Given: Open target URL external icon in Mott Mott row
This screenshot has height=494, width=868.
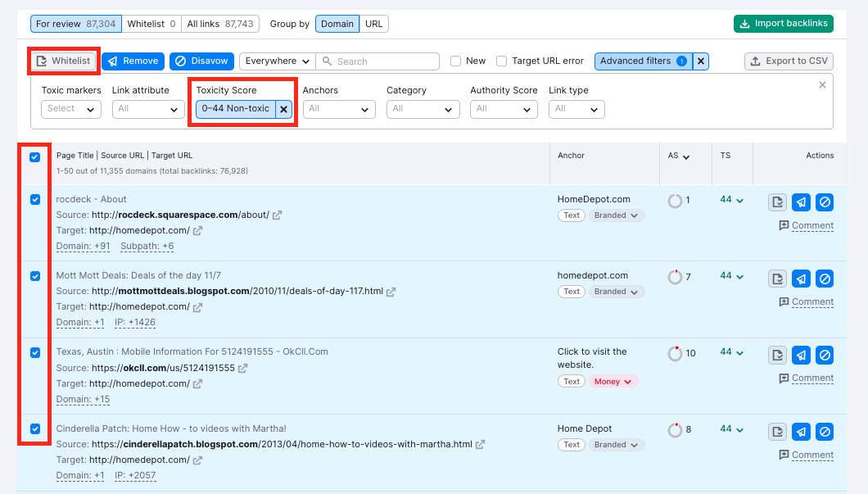Looking at the screenshot, I should coord(197,307).
